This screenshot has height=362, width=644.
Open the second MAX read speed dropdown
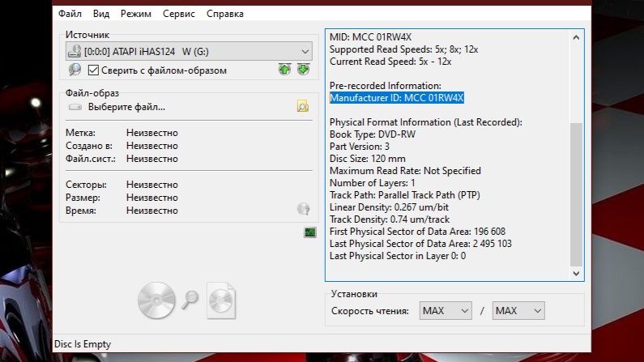click(x=518, y=311)
